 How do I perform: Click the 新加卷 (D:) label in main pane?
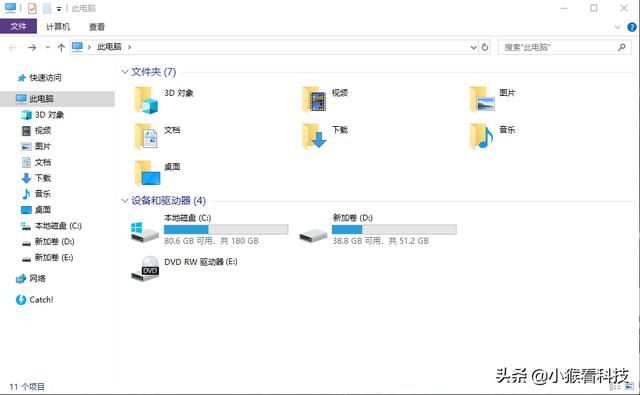click(353, 218)
